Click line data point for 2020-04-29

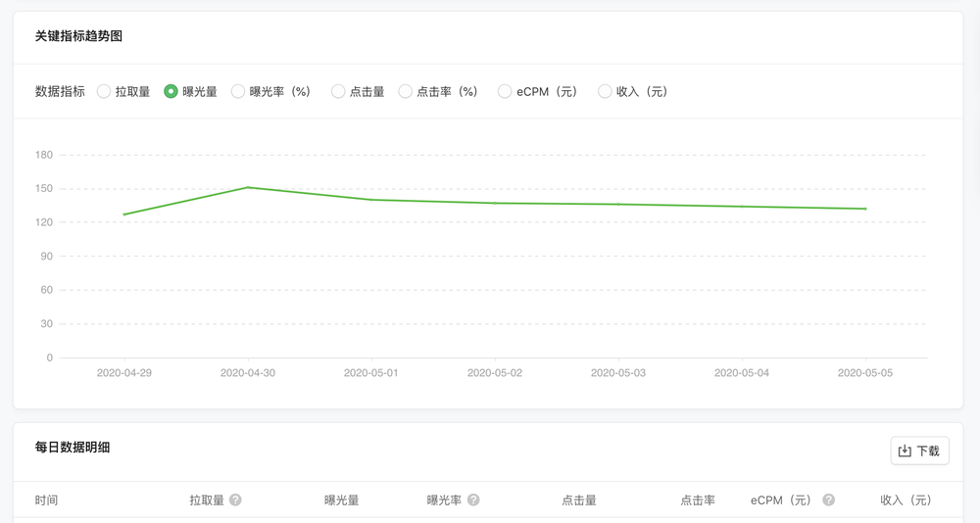(124, 214)
